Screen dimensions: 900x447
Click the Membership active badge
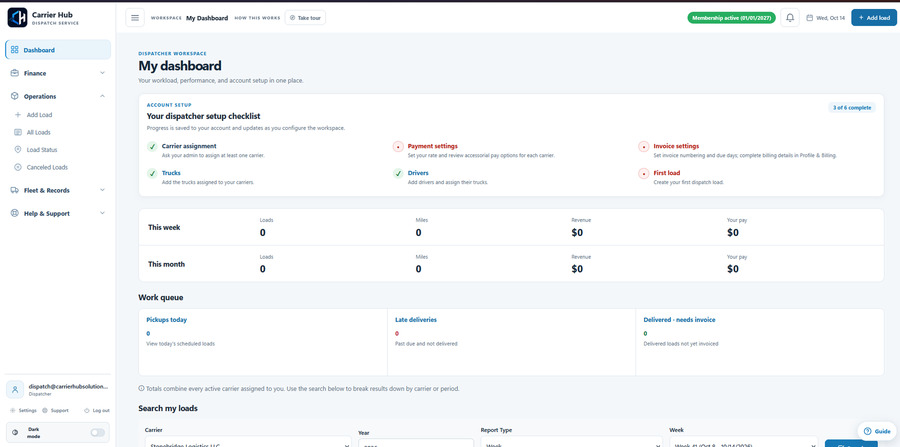click(731, 18)
